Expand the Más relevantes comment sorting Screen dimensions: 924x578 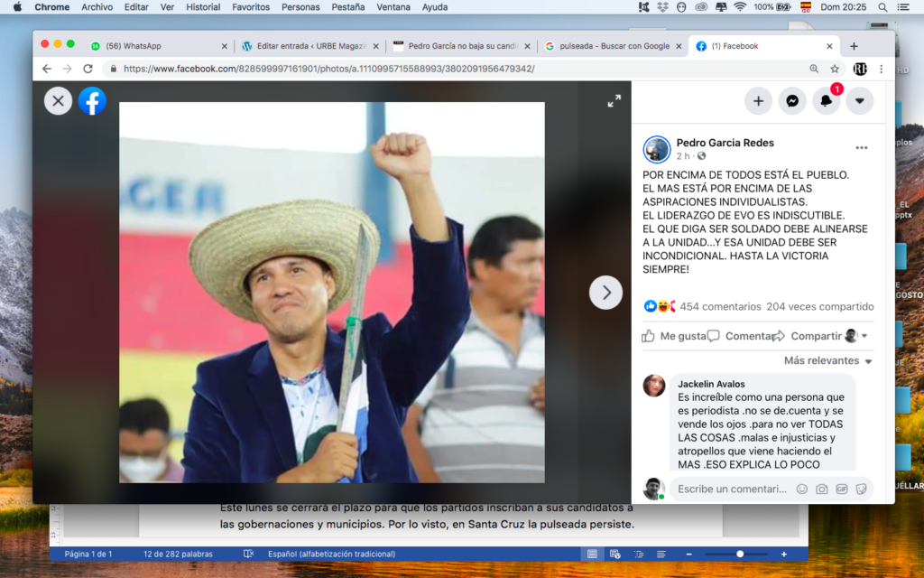tap(827, 361)
